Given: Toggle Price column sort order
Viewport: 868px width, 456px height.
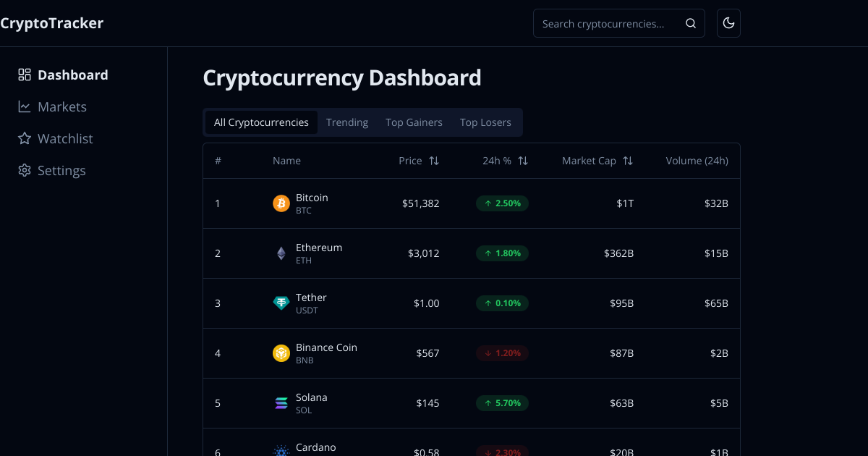Looking at the screenshot, I should tap(435, 161).
